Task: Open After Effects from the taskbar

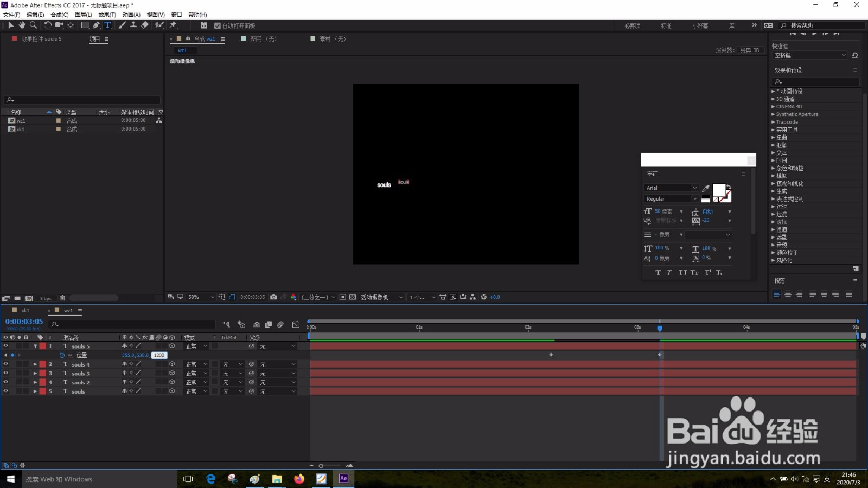Action: 343,479
